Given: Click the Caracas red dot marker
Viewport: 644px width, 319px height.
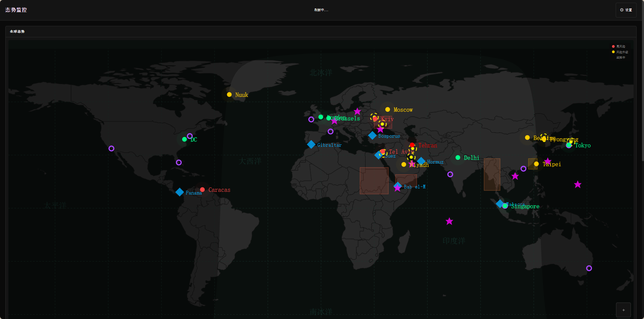Looking at the screenshot, I should coord(202,190).
